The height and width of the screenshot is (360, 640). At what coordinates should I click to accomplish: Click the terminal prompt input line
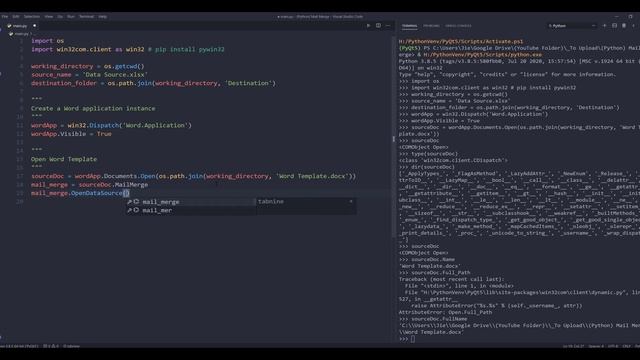pos(413,339)
